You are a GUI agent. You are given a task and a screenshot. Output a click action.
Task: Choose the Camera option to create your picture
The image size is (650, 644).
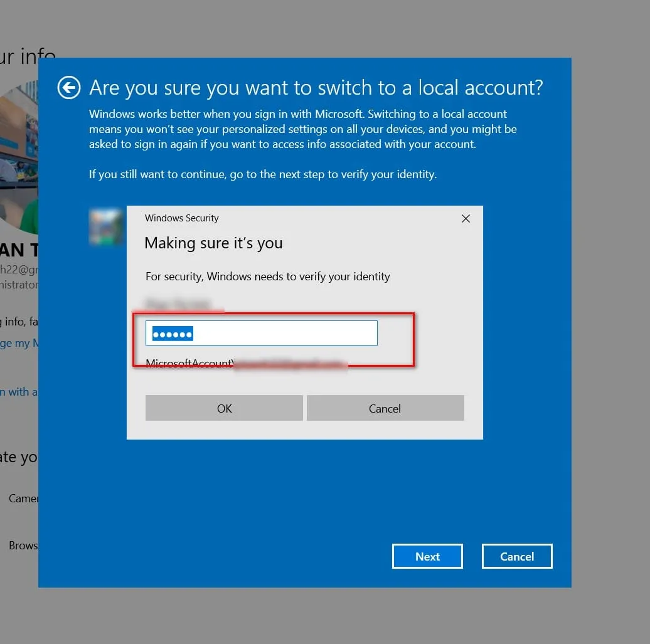click(x=24, y=498)
